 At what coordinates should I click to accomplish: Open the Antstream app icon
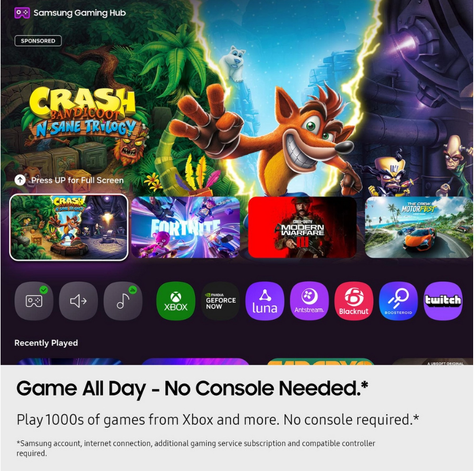click(x=309, y=301)
